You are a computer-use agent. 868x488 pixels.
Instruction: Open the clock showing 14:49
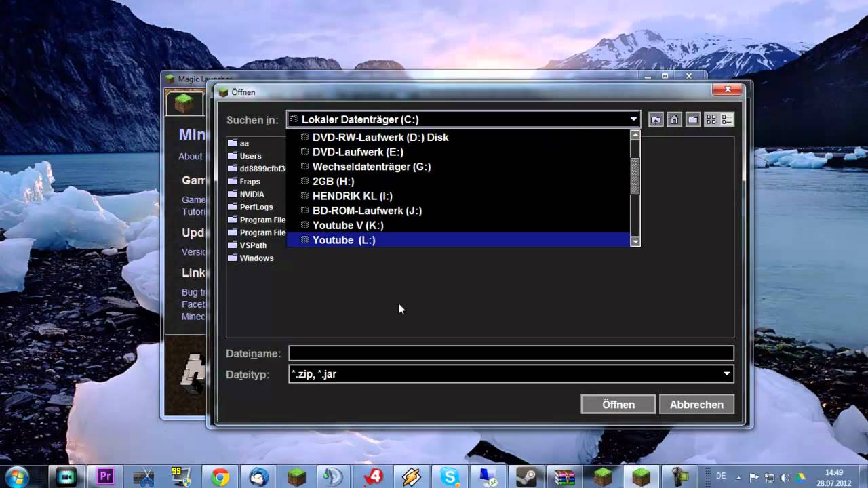tap(834, 477)
